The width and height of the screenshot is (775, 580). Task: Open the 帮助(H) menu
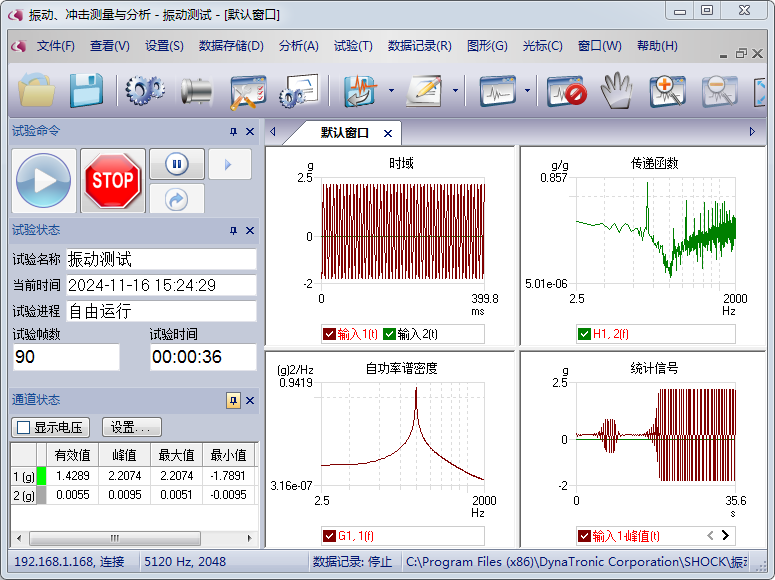coord(657,46)
